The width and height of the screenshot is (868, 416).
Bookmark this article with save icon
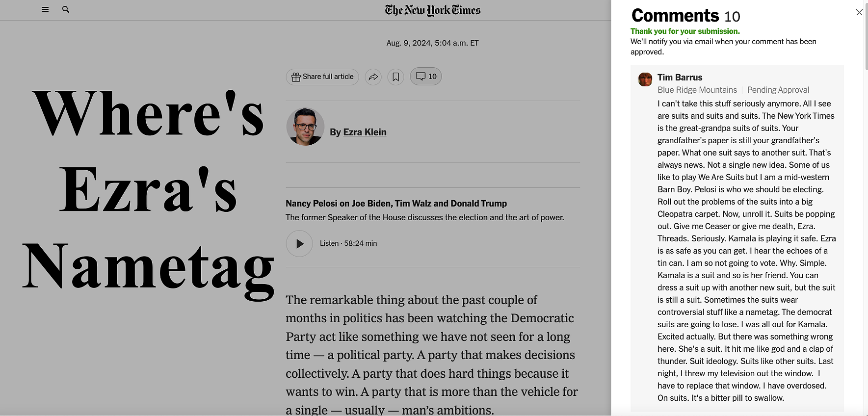(x=396, y=77)
